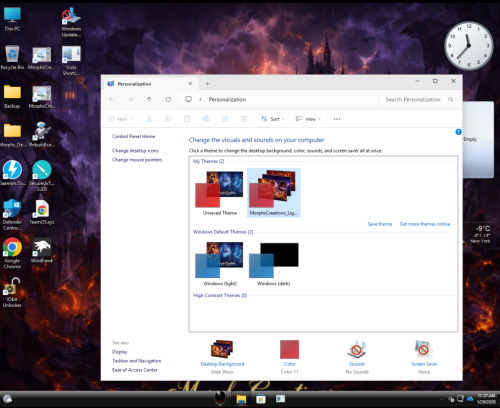The width and height of the screenshot is (500, 408).
Task: Click the help question mark icon
Action: (458, 132)
